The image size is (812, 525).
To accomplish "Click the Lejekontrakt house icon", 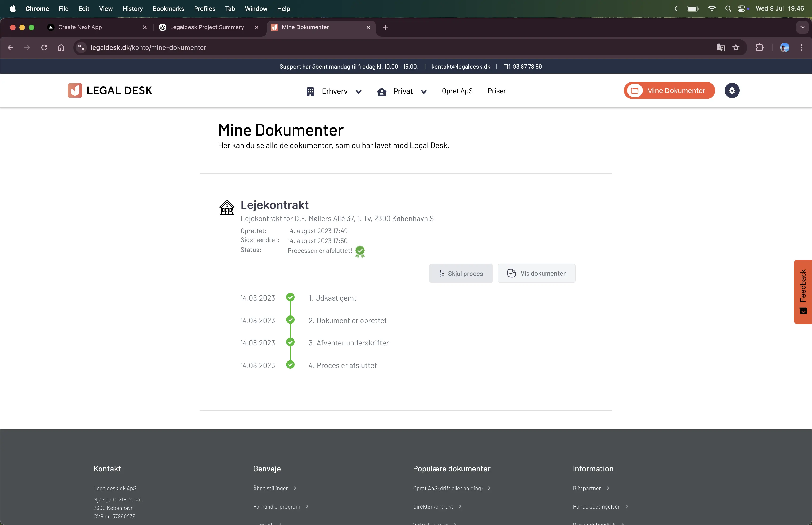I will click(x=226, y=207).
